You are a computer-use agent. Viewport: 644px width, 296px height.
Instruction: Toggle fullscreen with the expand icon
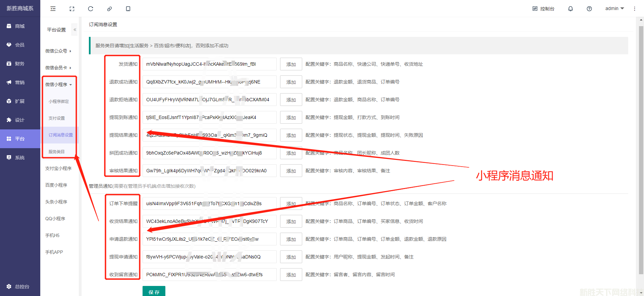[72, 9]
